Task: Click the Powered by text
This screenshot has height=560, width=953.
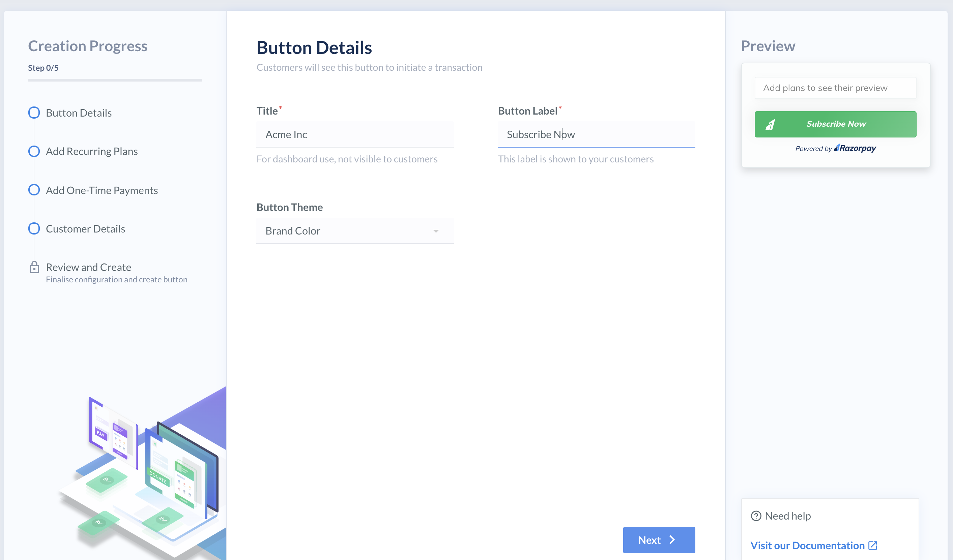Action: tap(813, 149)
